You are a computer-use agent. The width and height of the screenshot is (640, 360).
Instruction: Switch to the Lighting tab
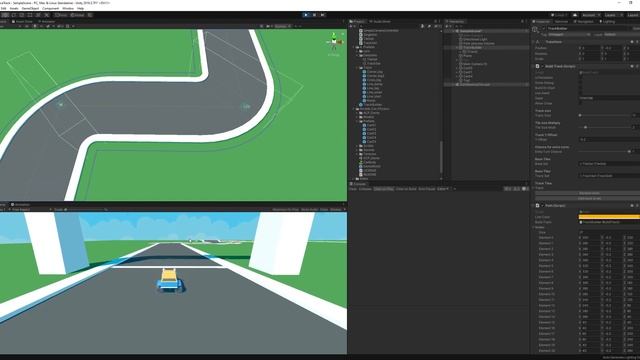click(x=607, y=22)
